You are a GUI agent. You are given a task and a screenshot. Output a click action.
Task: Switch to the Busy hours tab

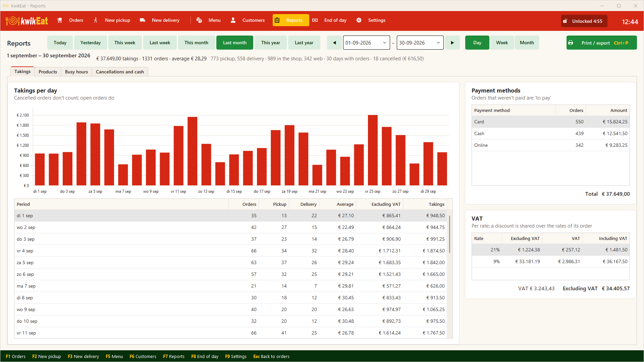point(76,72)
